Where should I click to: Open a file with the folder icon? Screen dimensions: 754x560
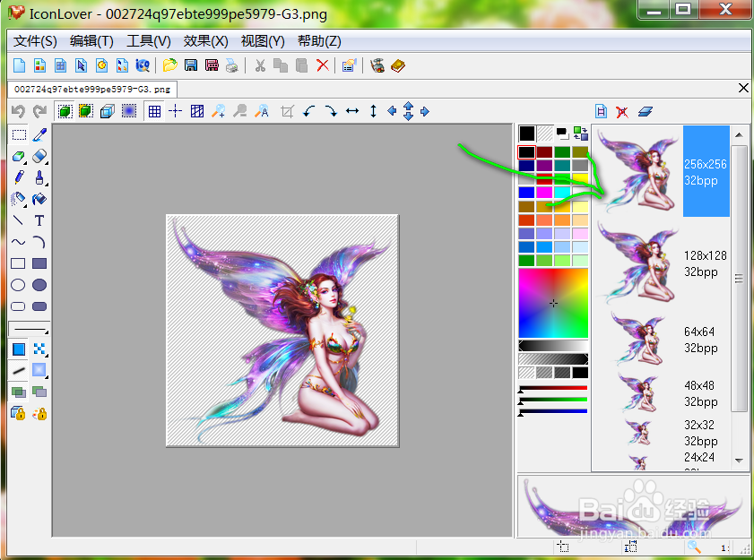[x=169, y=65]
